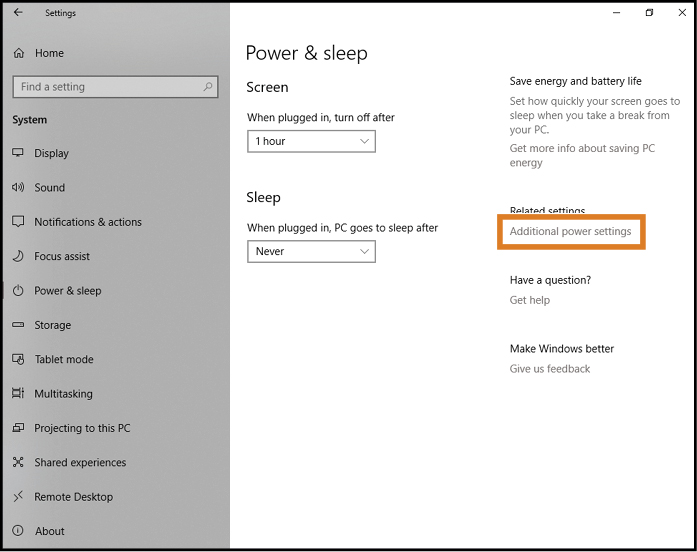Click the search magnifier icon
The width and height of the screenshot is (697, 552).
tap(208, 87)
